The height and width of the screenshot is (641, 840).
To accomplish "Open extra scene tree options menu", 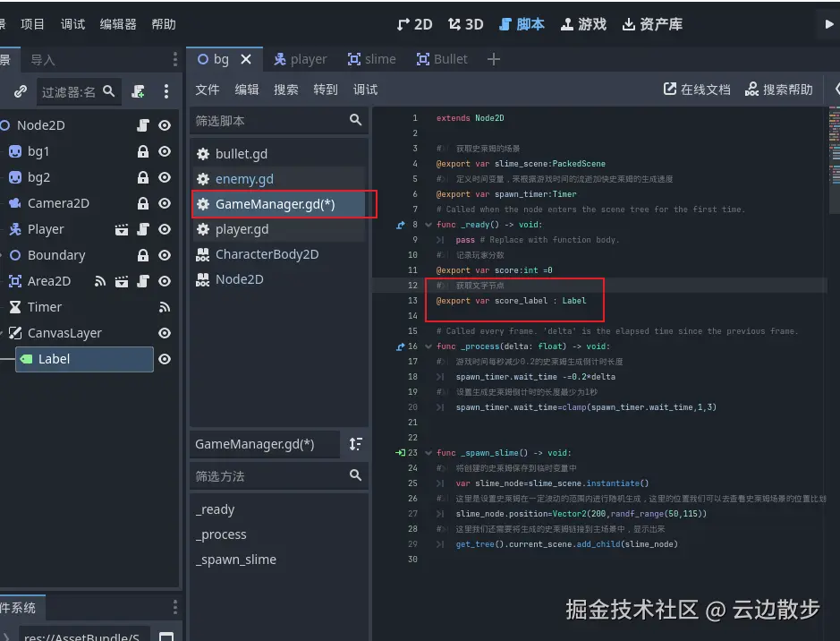I will pyautogui.click(x=166, y=91).
